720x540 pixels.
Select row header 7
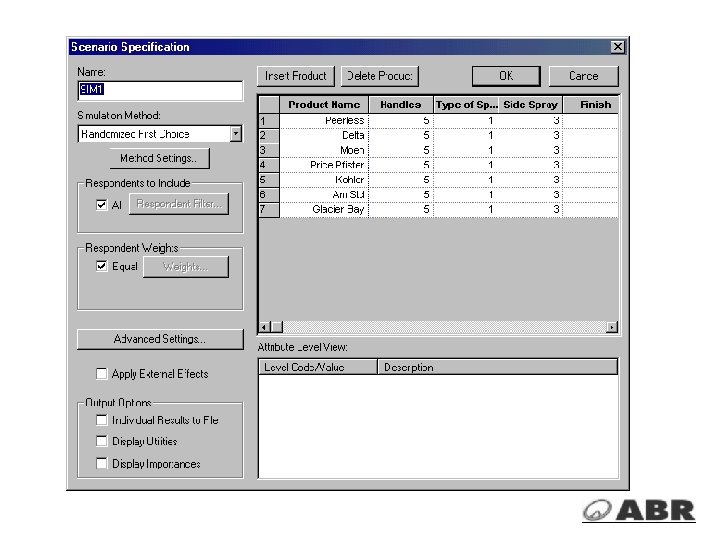pyautogui.click(x=269, y=209)
